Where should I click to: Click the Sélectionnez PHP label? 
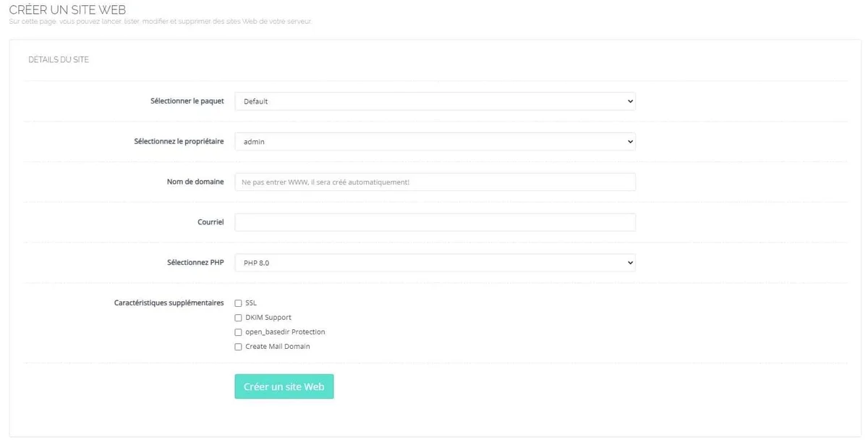195,262
